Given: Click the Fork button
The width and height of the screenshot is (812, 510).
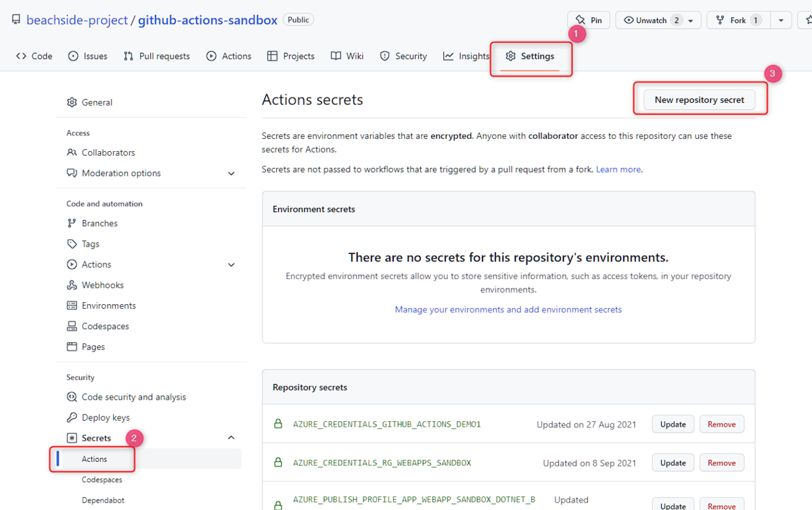Looking at the screenshot, I should pos(738,20).
